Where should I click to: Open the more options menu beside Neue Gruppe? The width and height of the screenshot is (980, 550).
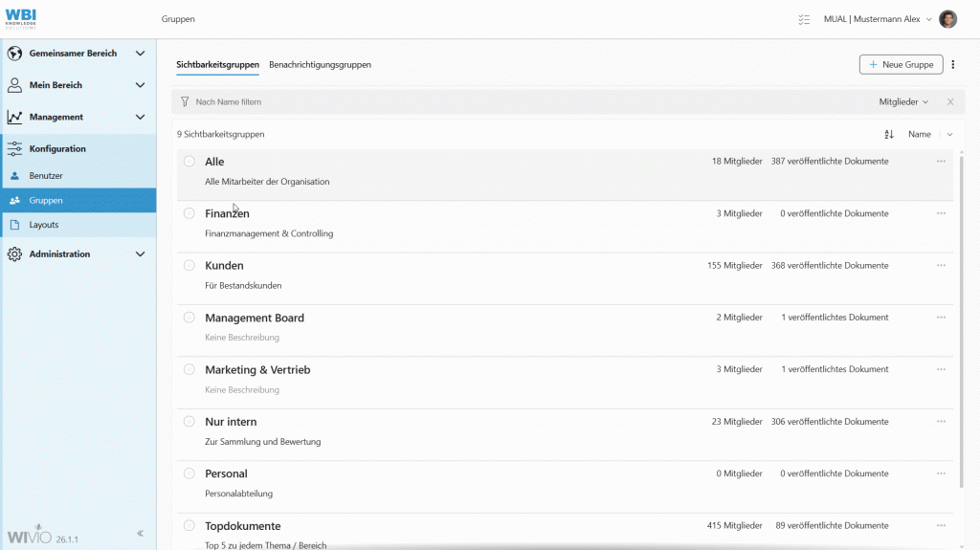click(952, 64)
